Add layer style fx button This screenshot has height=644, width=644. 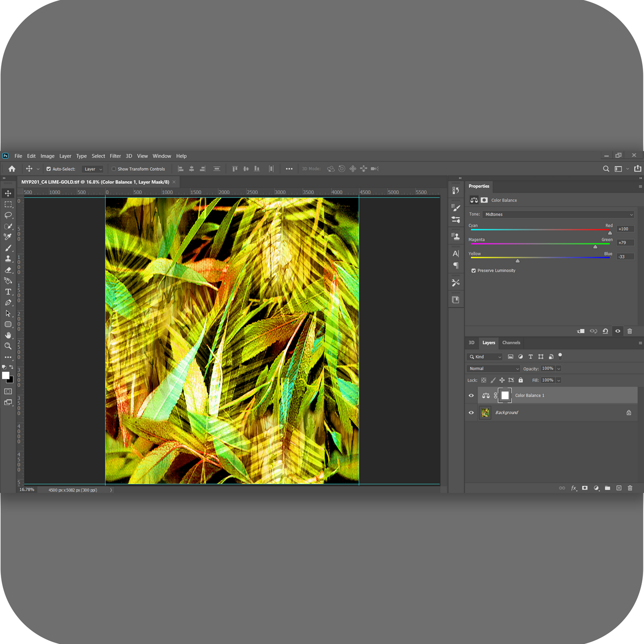tap(574, 488)
